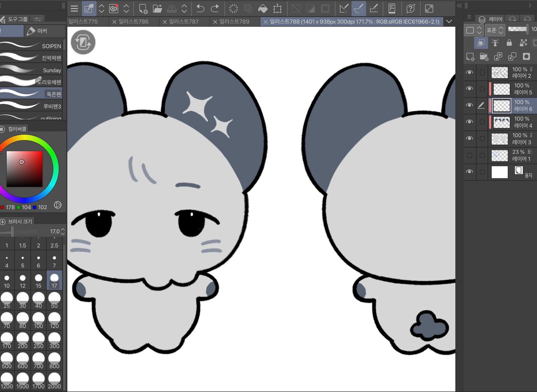The width and height of the screenshot is (537, 392).
Task: Adjust brush size 17.0 stepper arrows
Action: pos(63,232)
